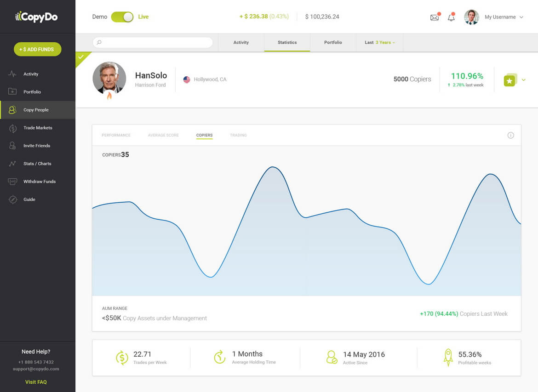Click the 110.96% gain figure
This screenshot has height=392, width=538.
[467, 76]
